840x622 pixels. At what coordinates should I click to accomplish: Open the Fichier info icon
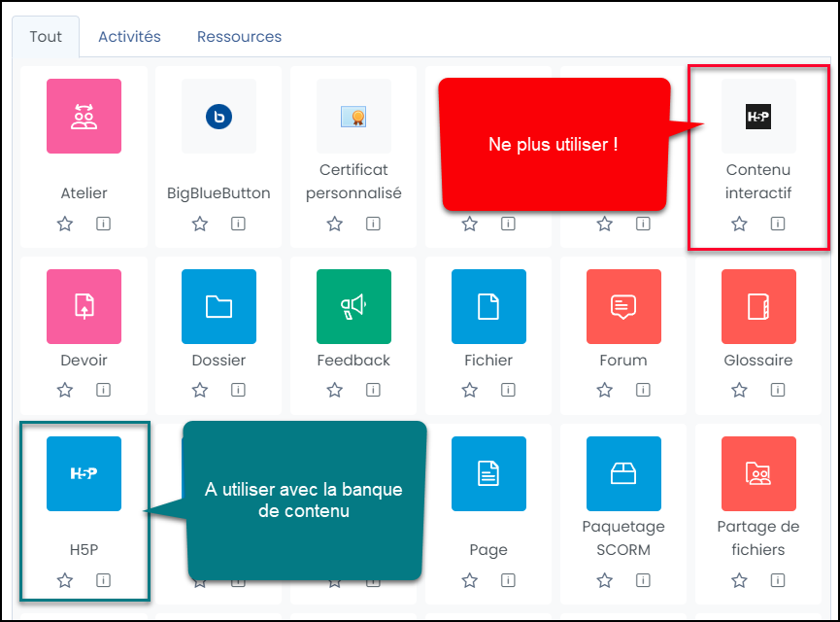click(x=509, y=390)
